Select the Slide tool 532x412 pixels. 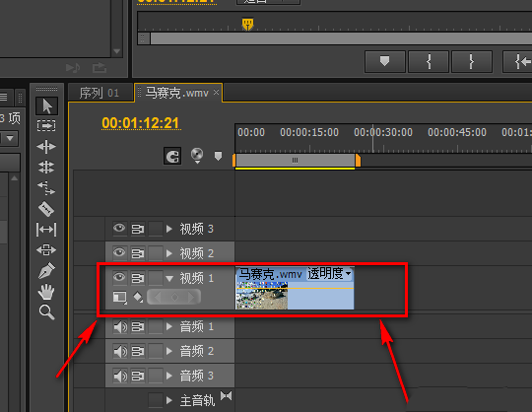click(x=46, y=250)
